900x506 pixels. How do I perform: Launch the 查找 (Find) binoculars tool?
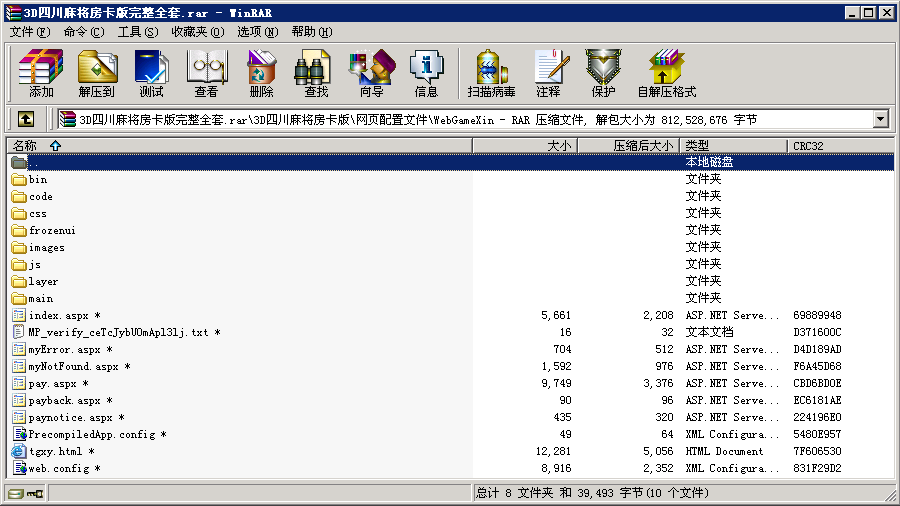316,73
